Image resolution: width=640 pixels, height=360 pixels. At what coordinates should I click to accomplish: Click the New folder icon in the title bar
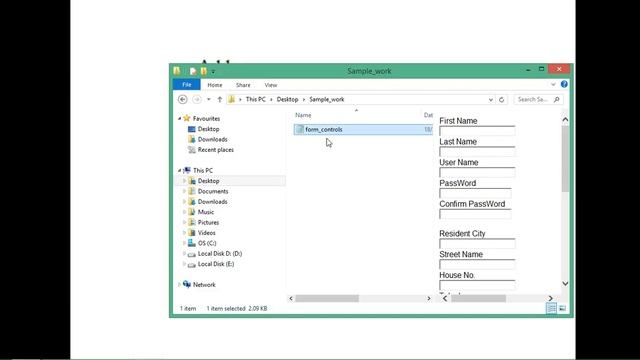pyautogui.click(x=203, y=71)
